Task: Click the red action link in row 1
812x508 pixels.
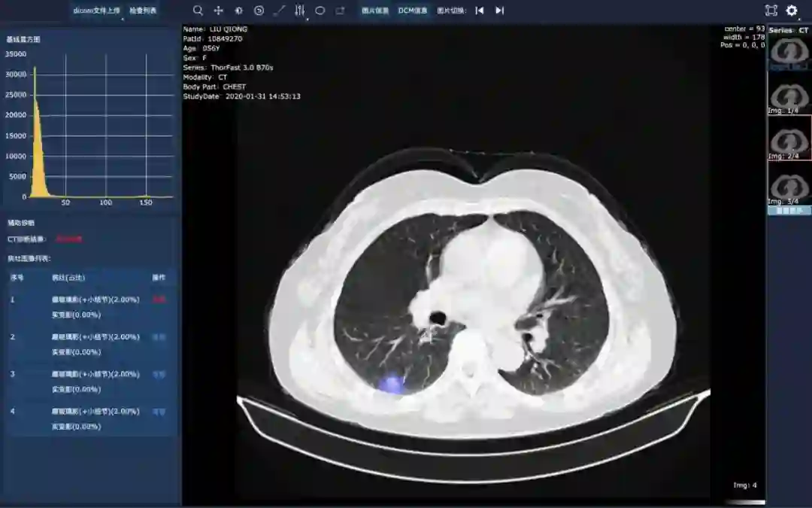Action: 159,300
